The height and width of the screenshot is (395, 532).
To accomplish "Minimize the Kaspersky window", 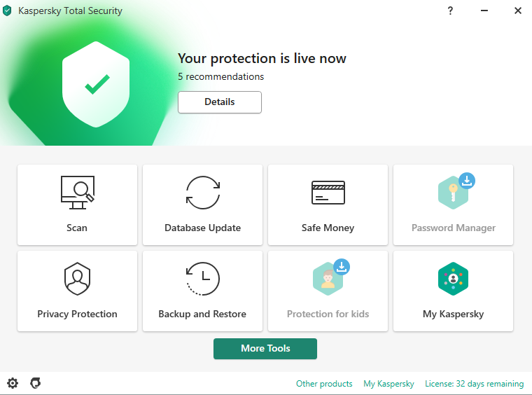I will coord(484,11).
